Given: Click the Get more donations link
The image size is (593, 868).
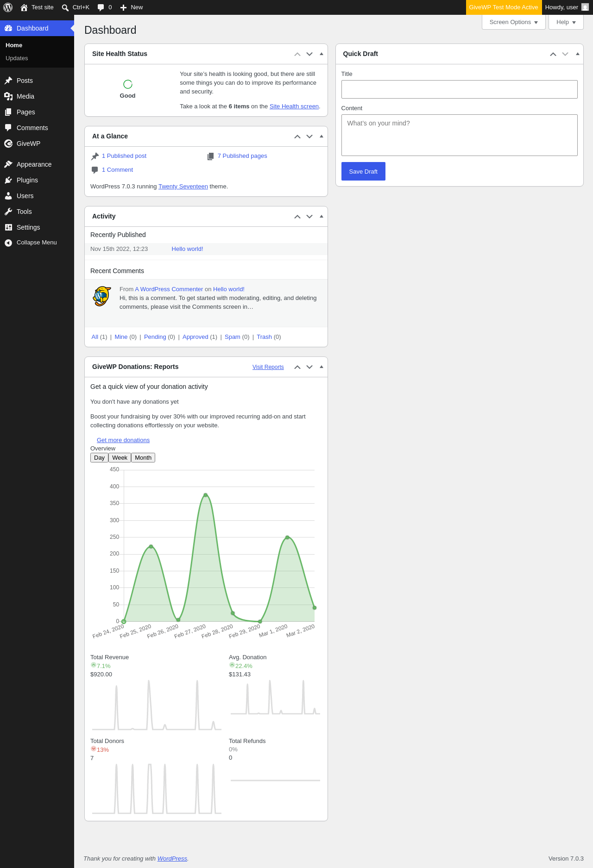Looking at the screenshot, I should pos(123,440).
